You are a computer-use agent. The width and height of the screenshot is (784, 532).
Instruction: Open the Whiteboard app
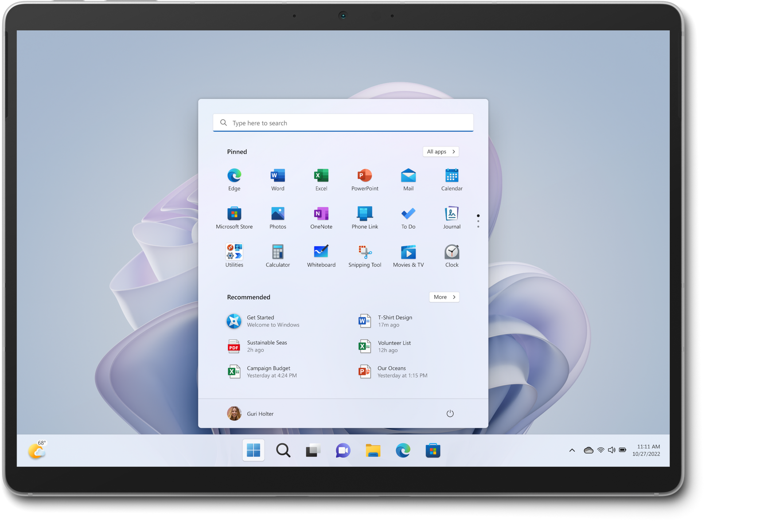(321, 256)
